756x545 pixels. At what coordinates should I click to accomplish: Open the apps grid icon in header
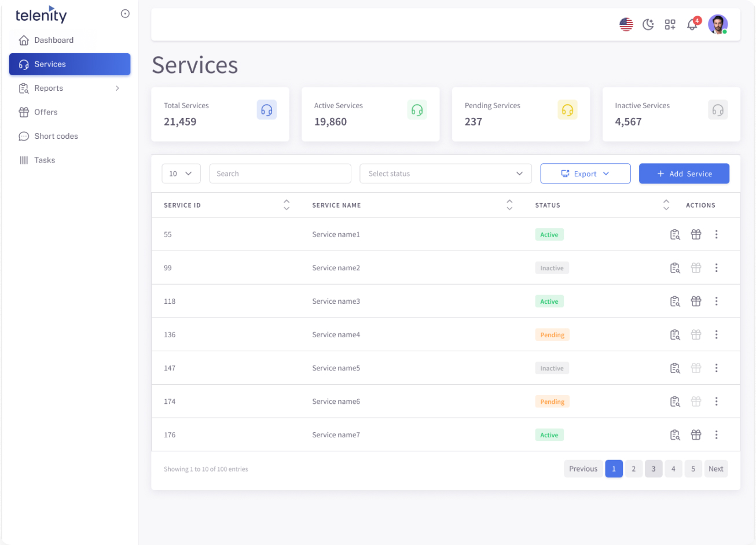point(670,24)
